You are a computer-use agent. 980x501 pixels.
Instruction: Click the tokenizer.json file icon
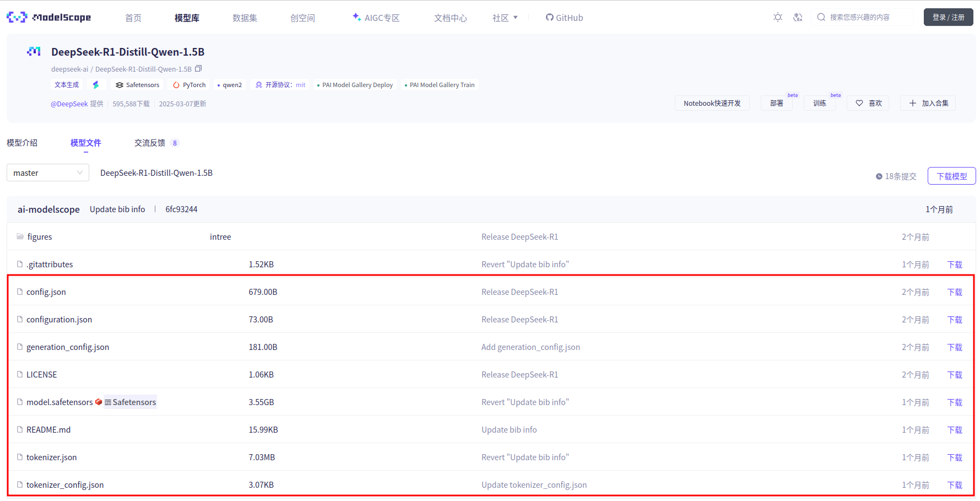click(x=20, y=457)
